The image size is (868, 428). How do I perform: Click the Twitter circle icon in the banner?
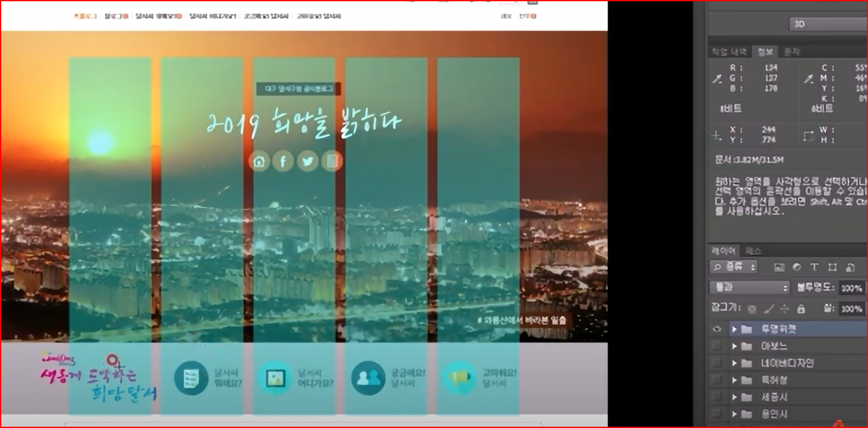pyautogui.click(x=307, y=161)
